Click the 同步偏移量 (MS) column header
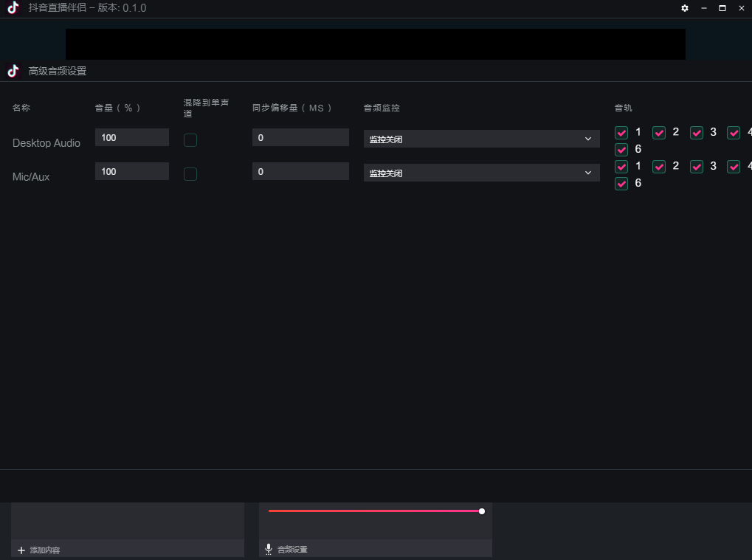The height and width of the screenshot is (560, 752). (292, 108)
